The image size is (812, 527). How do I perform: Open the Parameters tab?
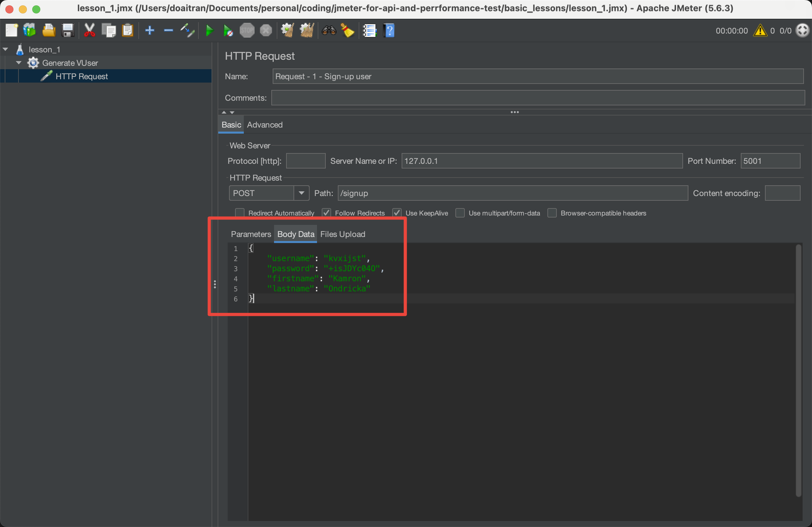click(251, 234)
